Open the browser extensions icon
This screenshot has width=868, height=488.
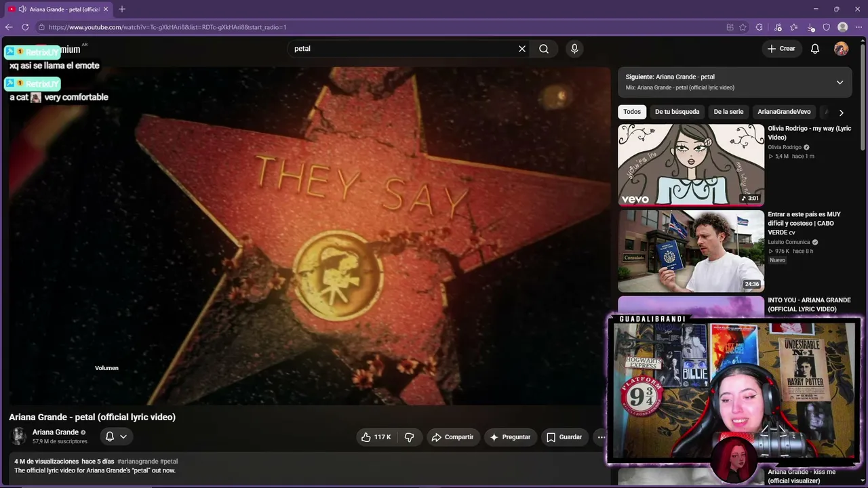[759, 27]
